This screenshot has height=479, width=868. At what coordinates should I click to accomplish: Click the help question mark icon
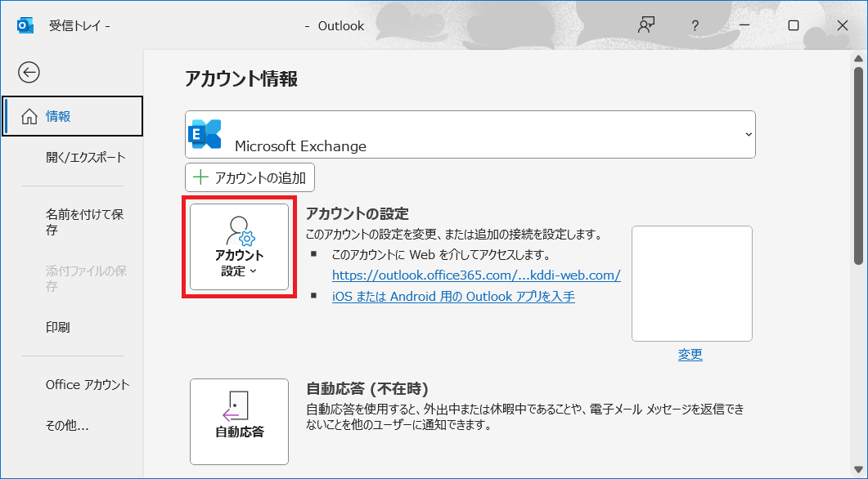[x=694, y=25]
